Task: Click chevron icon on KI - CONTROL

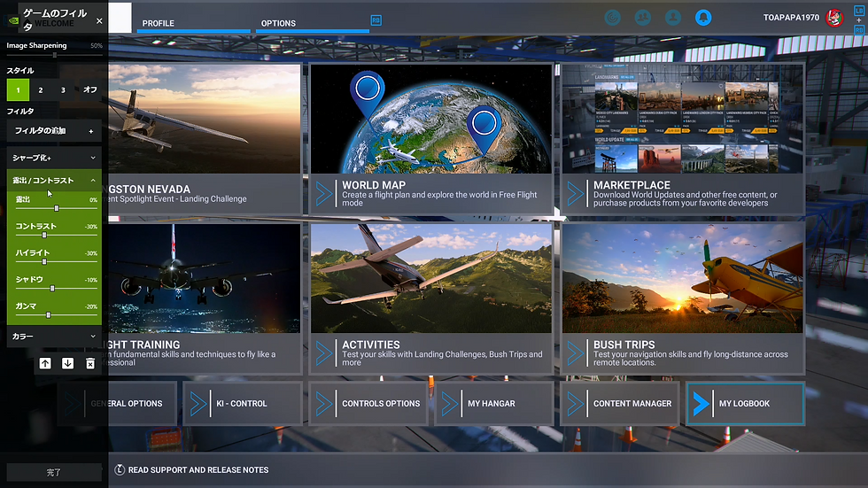Action: 198,404
